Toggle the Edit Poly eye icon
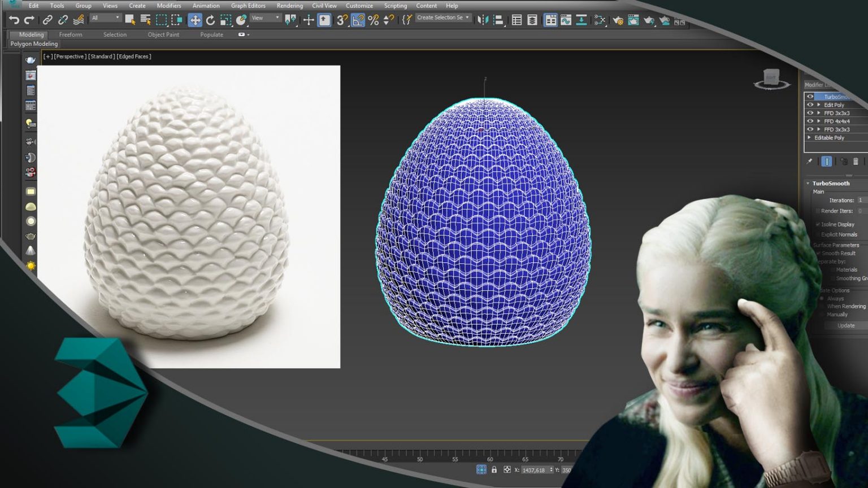 [x=810, y=105]
